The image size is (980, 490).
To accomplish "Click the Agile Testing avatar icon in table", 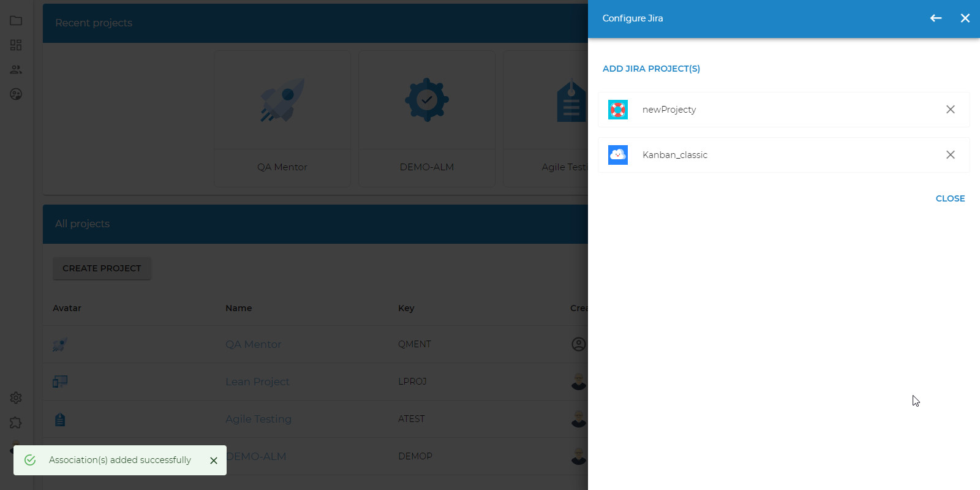I will pyautogui.click(x=60, y=420).
